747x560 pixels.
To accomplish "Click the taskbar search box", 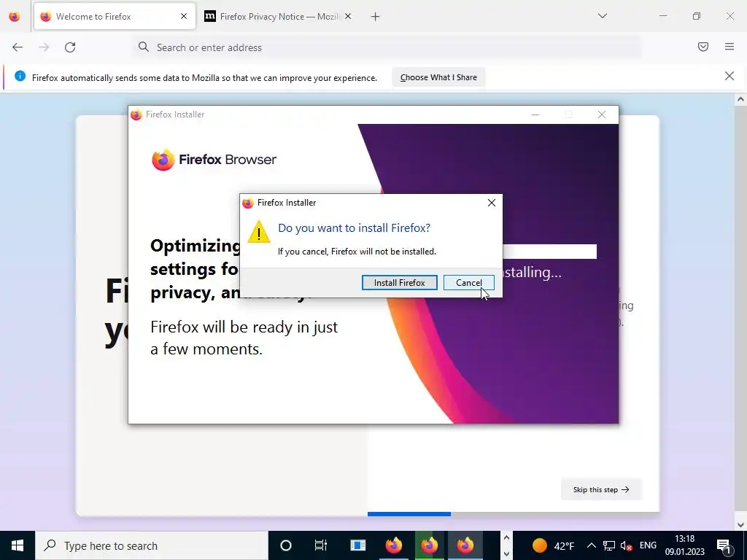I will (152, 545).
